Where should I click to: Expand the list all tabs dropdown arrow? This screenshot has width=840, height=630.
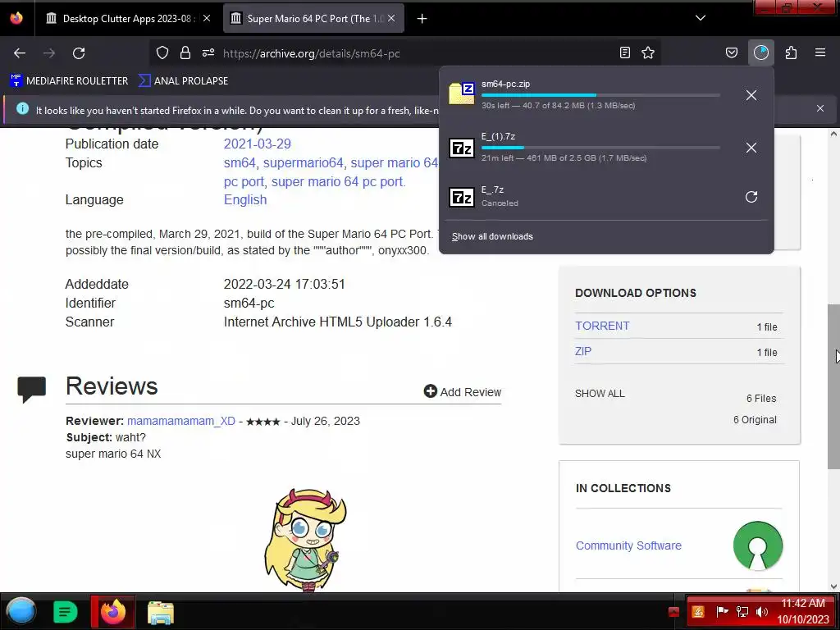(x=701, y=18)
